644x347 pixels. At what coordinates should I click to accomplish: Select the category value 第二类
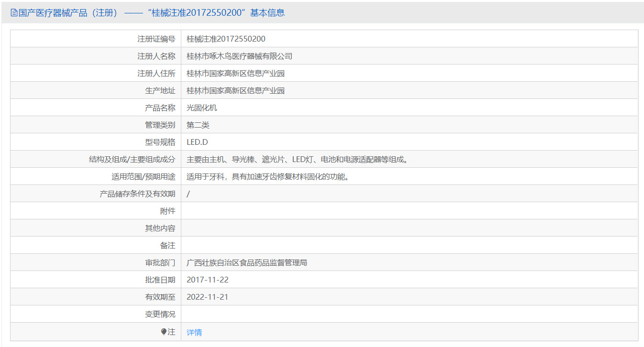coord(198,125)
